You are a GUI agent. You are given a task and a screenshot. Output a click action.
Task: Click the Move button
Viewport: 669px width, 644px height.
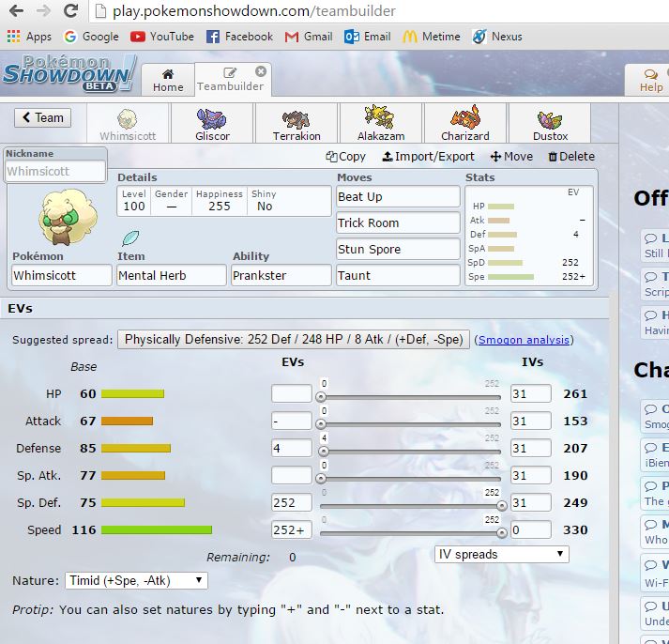click(511, 157)
